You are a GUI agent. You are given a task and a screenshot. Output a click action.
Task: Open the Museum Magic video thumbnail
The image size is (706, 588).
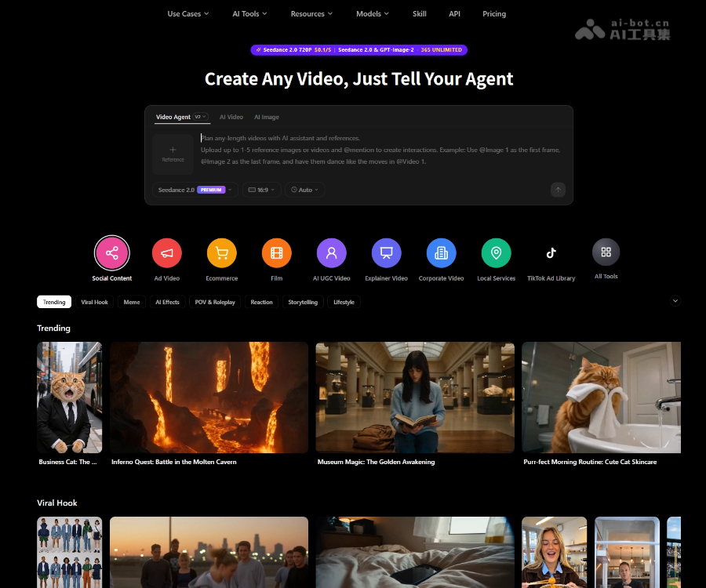click(x=415, y=397)
